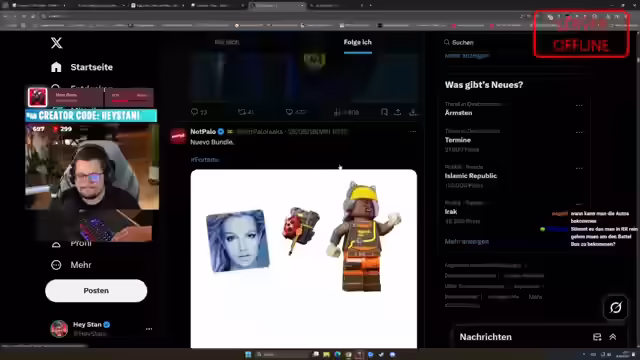Click new message icon in Nachrichten

pyautogui.click(x=597, y=337)
